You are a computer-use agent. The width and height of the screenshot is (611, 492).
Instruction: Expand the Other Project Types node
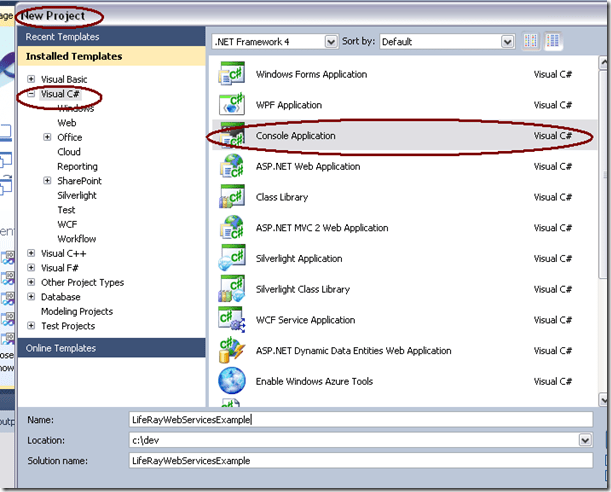pyautogui.click(x=32, y=283)
